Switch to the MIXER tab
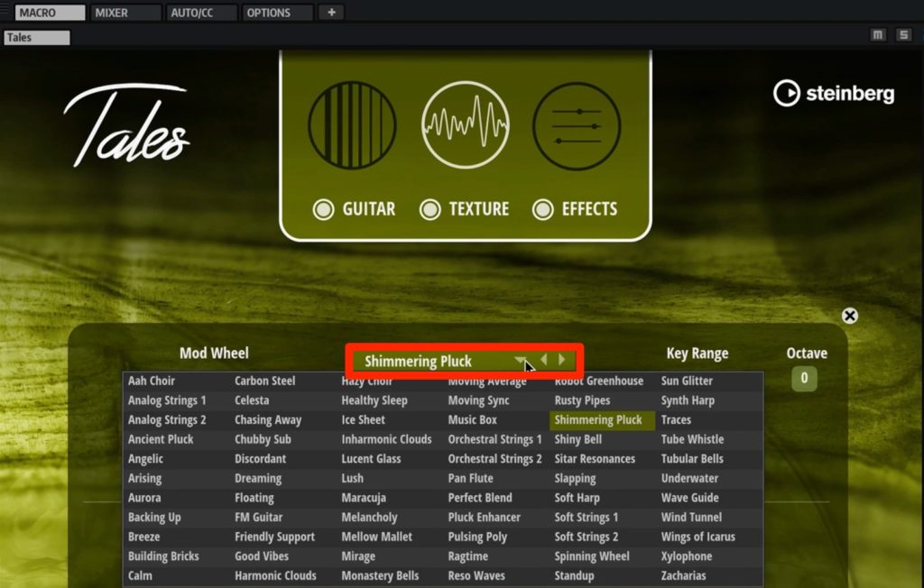The height and width of the screenshot is (588, 924). 126,13
